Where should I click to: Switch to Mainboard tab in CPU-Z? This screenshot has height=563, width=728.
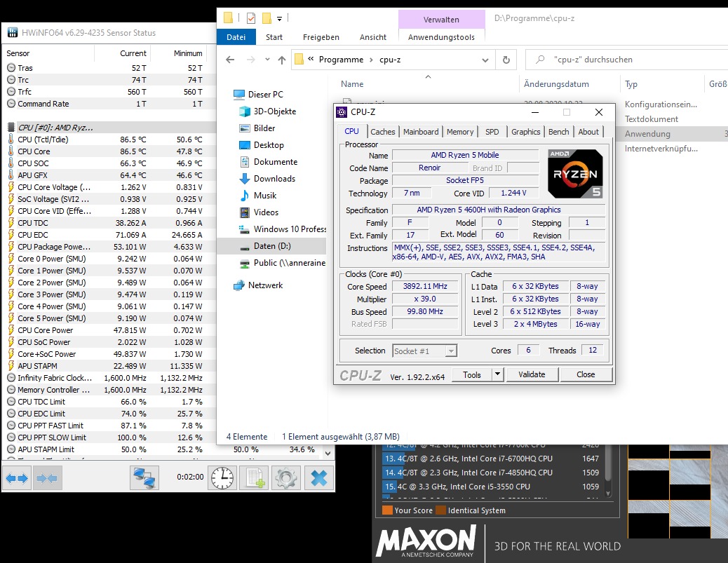pos(421,132)
